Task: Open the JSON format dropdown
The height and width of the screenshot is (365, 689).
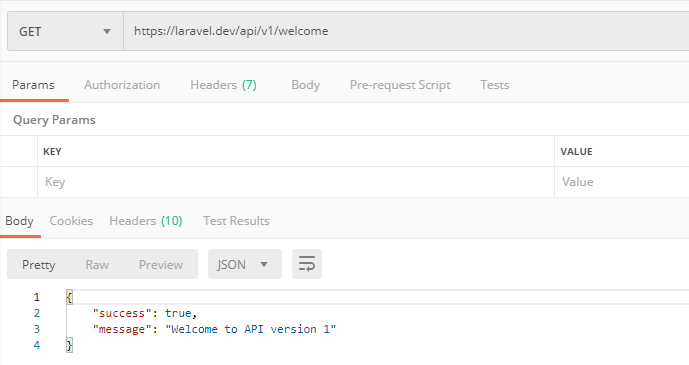Action: [x=245, y=264]
